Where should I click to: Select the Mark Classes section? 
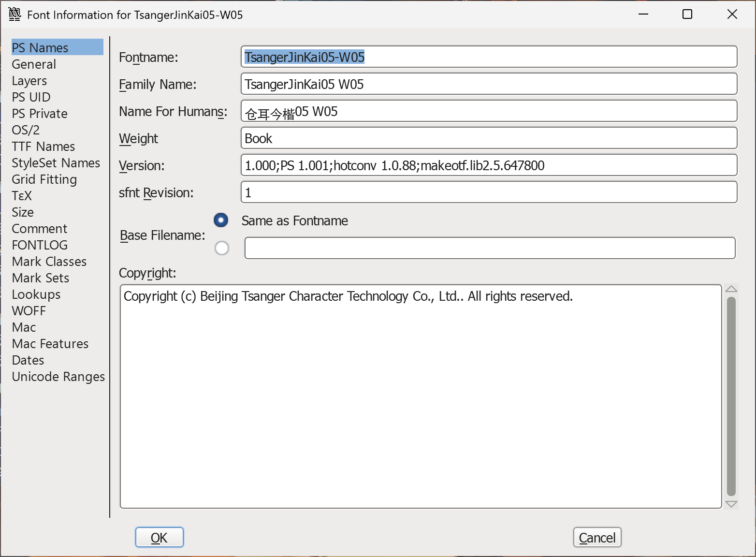pos(49,262)
